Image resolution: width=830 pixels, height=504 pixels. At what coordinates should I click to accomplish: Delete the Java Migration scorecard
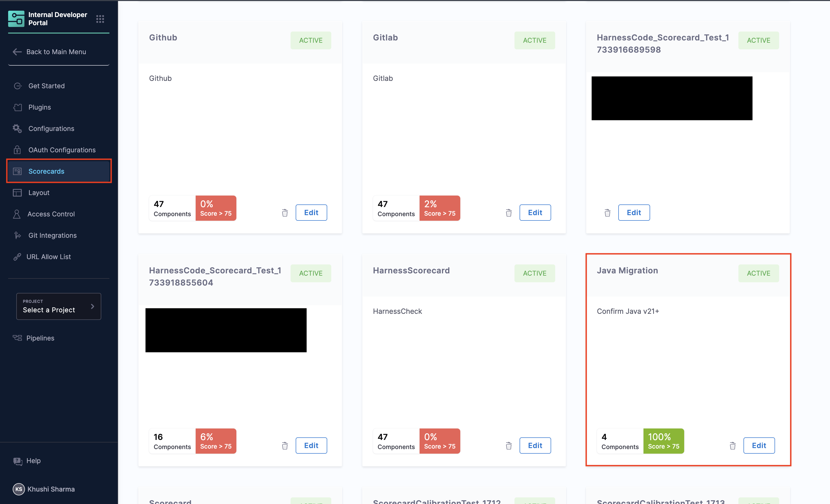732,446
